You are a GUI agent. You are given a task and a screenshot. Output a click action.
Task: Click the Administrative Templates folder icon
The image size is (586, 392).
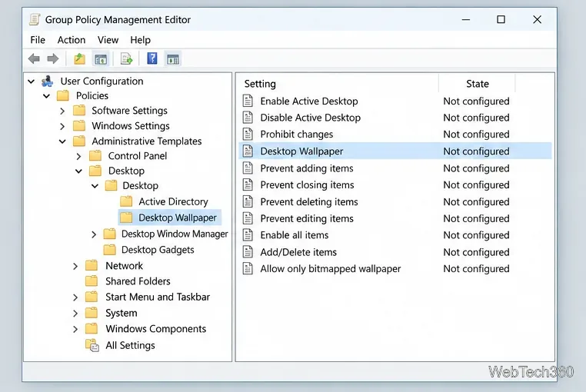pyautogui.click(x=79, y=141)
